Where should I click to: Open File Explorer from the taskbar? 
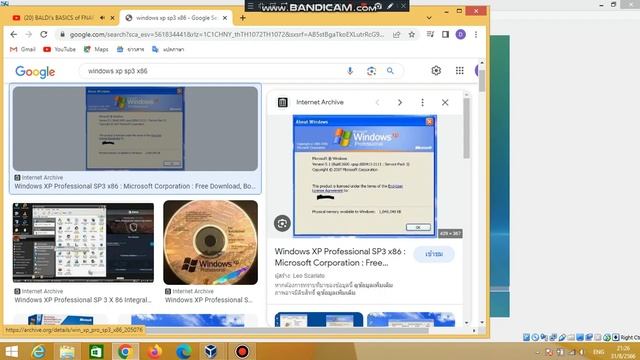tap(67, 351)
